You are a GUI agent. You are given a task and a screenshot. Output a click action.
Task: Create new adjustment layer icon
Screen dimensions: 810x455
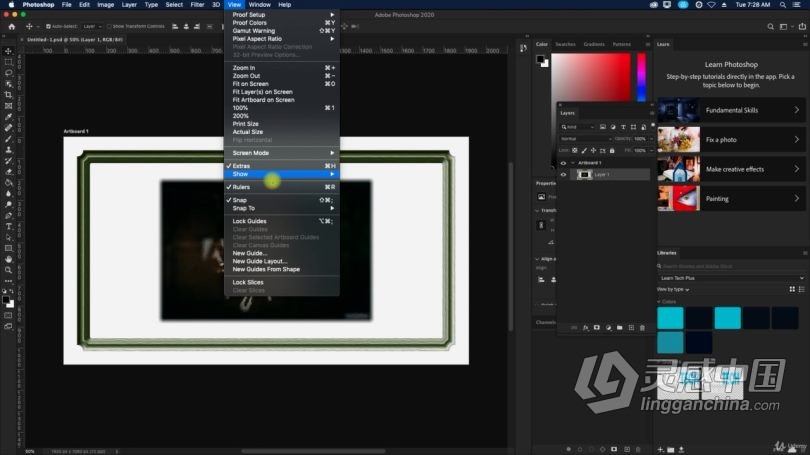(608, 327)
